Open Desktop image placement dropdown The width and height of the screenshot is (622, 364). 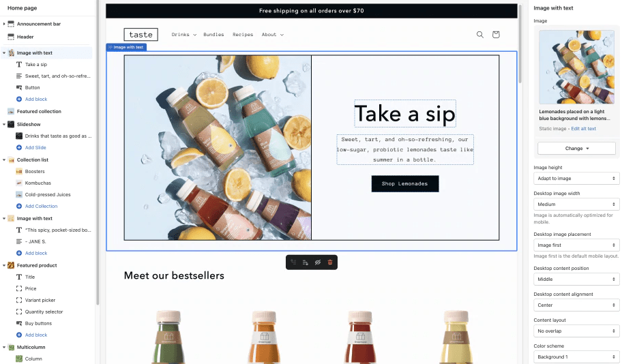(x=576, y=245)
